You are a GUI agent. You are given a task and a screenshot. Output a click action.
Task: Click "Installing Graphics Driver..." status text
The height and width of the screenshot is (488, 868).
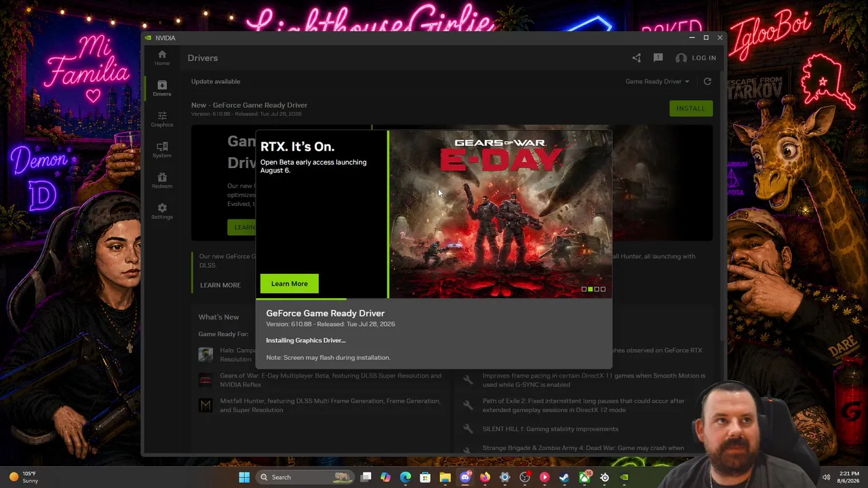[306, 340]
